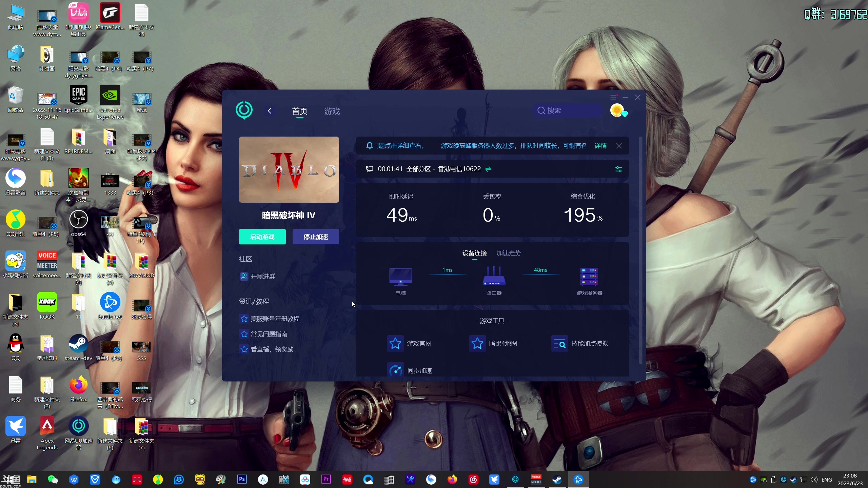Open WeChat from the taskbar
Screen dimensions: 868x488
tap(53, 479)
